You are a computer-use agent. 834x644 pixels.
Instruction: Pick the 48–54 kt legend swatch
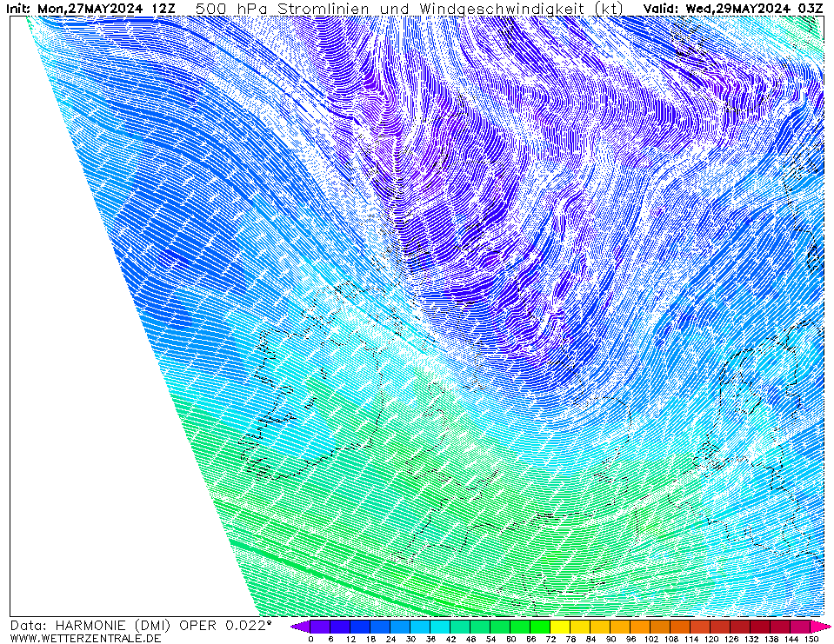(480, 627)
